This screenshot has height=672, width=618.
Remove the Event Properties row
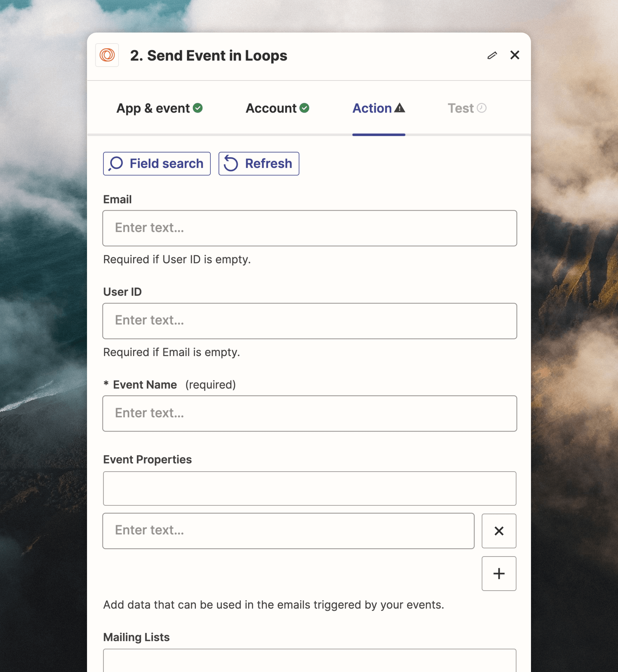[x=499, y=531]
